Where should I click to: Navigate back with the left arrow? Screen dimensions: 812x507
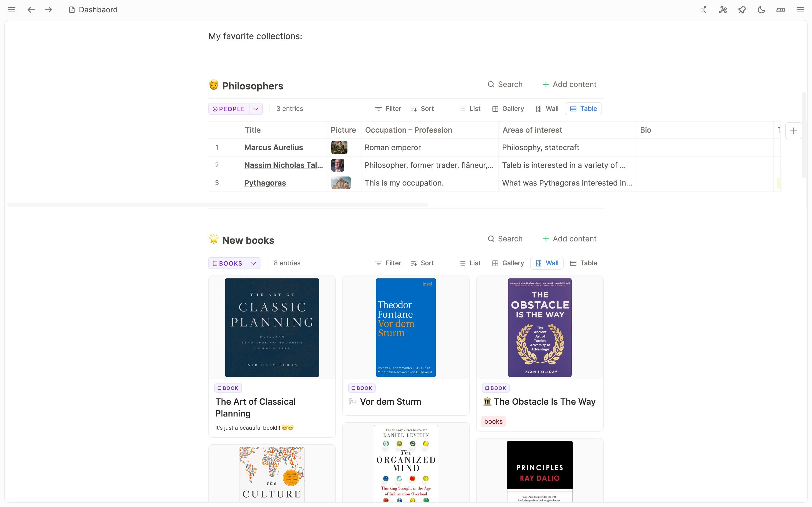pyautogui.click(x=31, y=10)
